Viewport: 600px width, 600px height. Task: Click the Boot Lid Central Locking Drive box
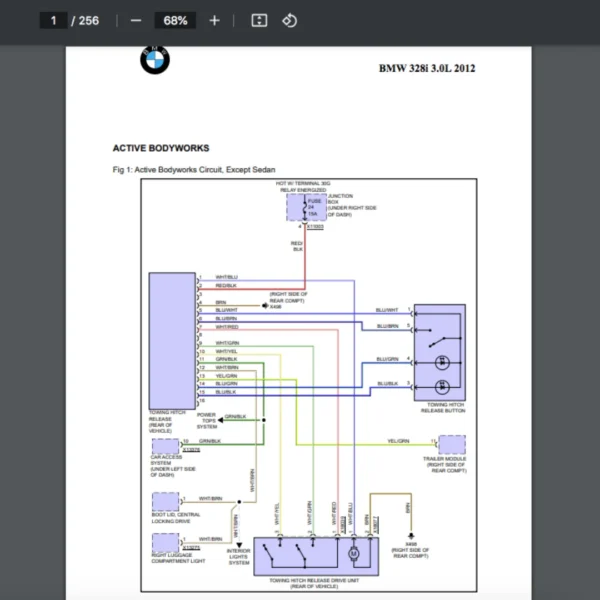166,502
